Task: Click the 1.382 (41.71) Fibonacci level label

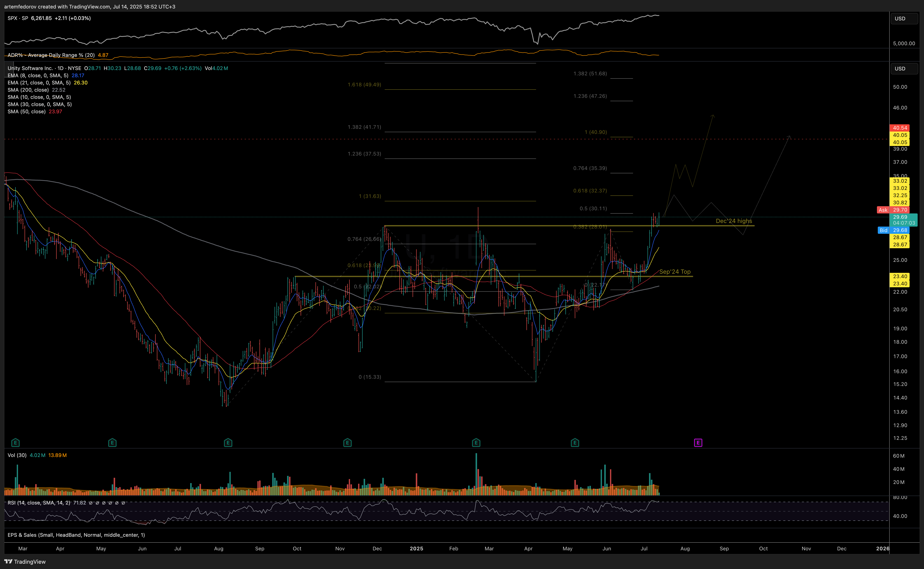Action: [364, 127]
